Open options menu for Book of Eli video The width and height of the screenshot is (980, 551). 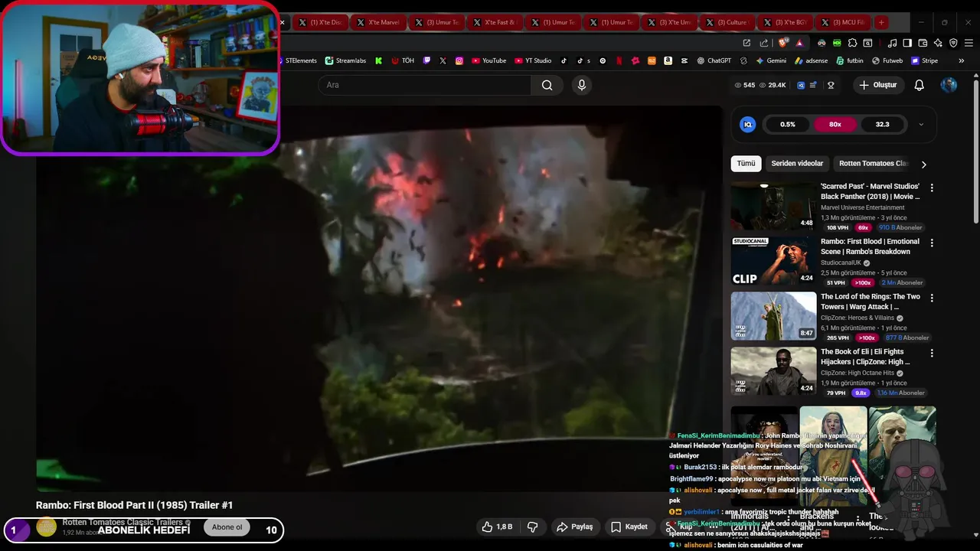[932, 354]
